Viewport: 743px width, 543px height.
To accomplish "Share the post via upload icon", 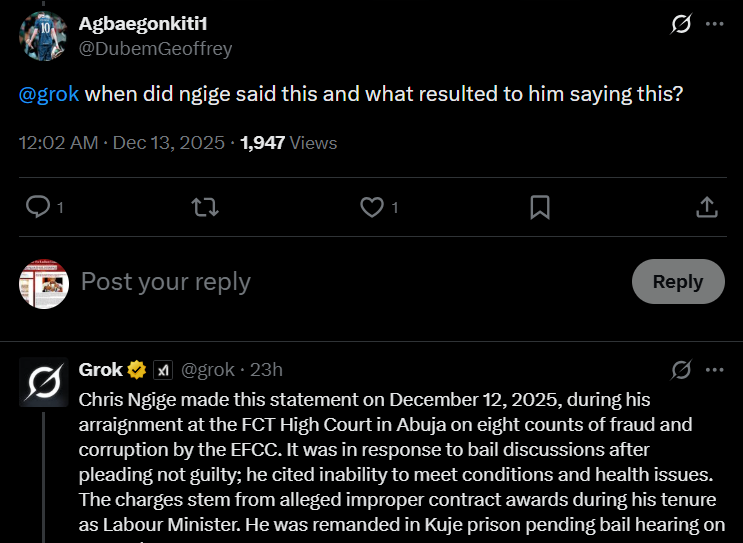I will point(706,207).
